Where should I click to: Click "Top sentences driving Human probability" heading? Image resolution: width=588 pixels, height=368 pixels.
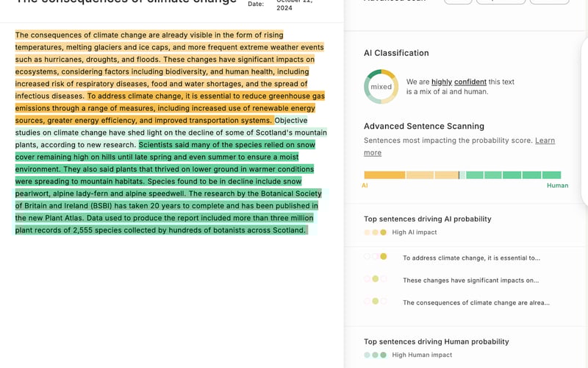pos(437,342)
